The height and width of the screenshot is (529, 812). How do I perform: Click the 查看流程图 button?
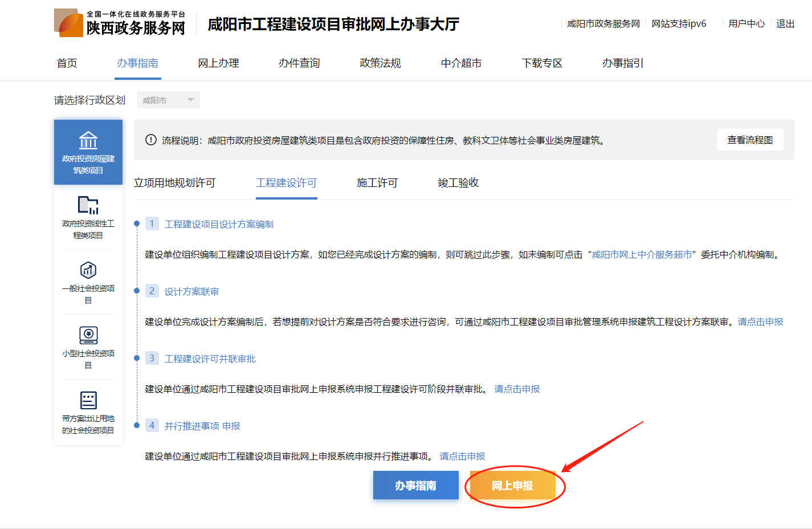750,140
